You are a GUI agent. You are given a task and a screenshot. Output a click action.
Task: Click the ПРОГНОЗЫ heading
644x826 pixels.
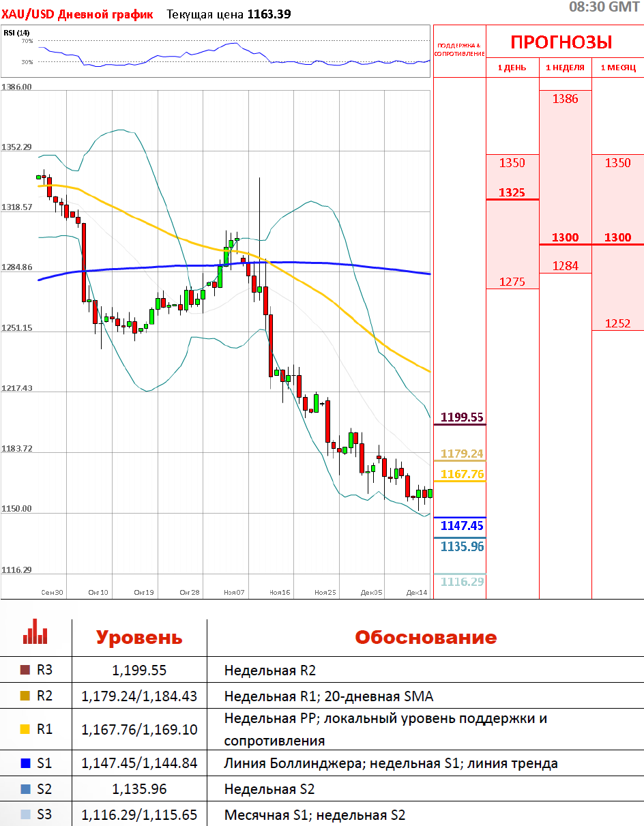(561, 42)
